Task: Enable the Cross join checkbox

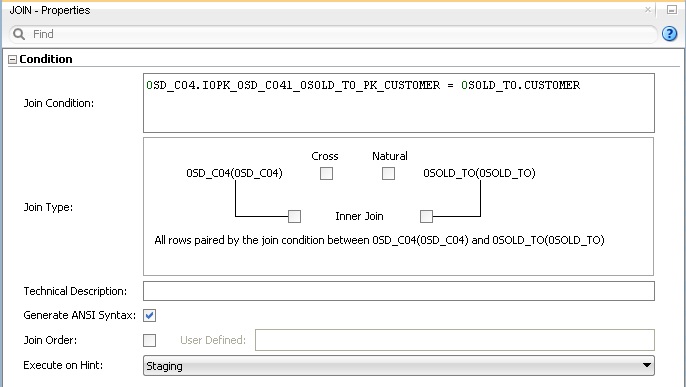Action: click(x=326, y=174)
